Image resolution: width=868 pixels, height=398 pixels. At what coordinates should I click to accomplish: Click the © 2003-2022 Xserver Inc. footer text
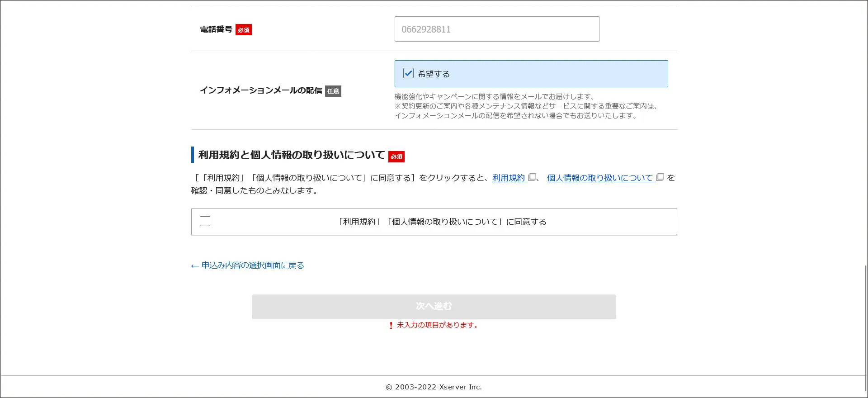(434, 387)
